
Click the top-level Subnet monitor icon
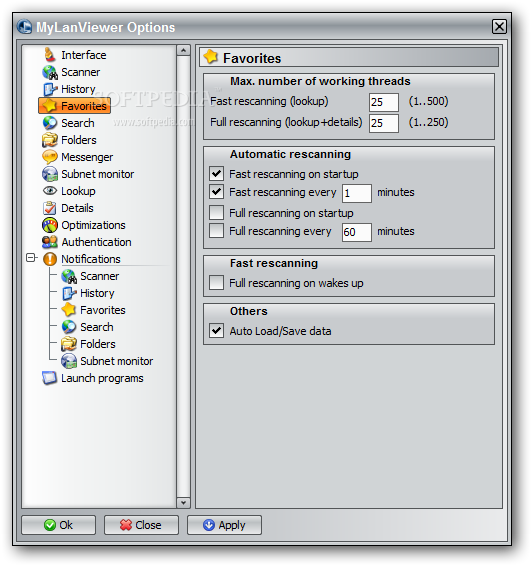[50, 174]
